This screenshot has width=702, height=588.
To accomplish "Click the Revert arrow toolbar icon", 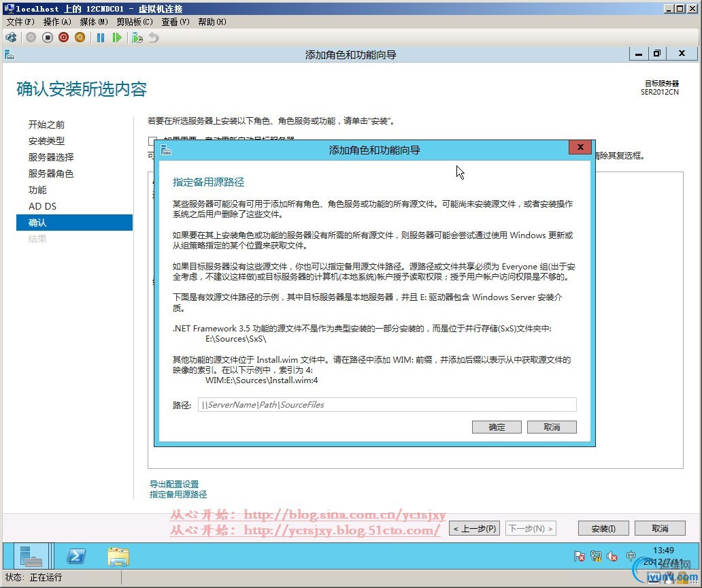I will click(x=154, y=37).
